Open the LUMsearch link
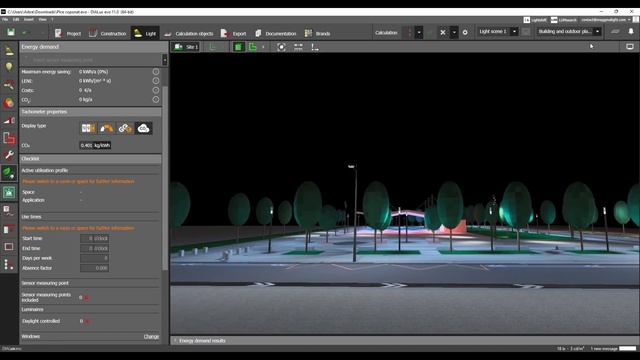The image size is (640, 360). 564,20
